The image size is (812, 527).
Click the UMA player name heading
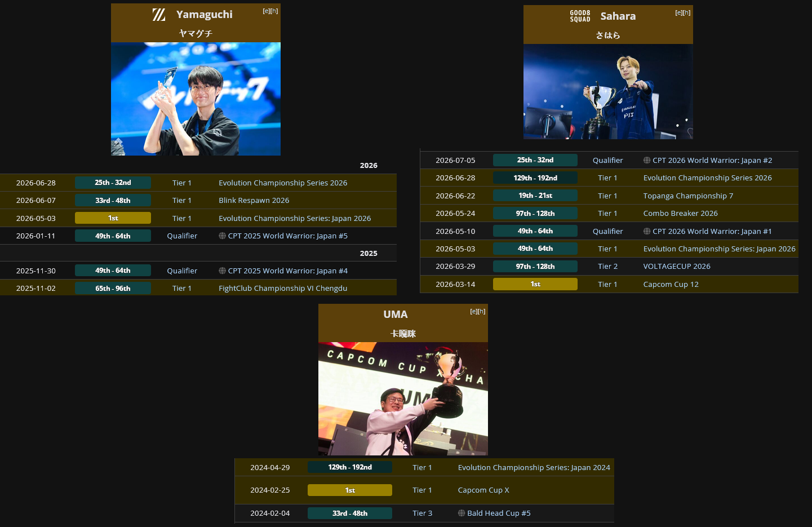(x=396, y=315)
